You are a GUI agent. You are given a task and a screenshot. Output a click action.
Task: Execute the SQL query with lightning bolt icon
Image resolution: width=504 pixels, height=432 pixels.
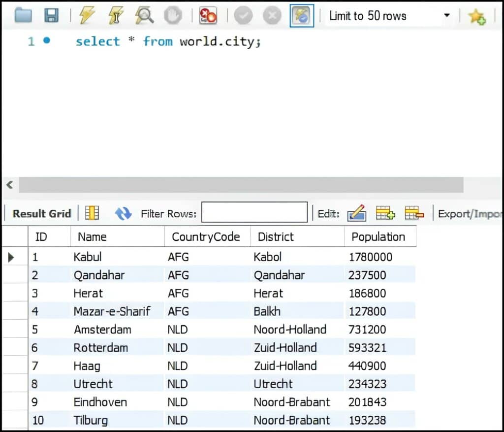click(x=87, y=15)
